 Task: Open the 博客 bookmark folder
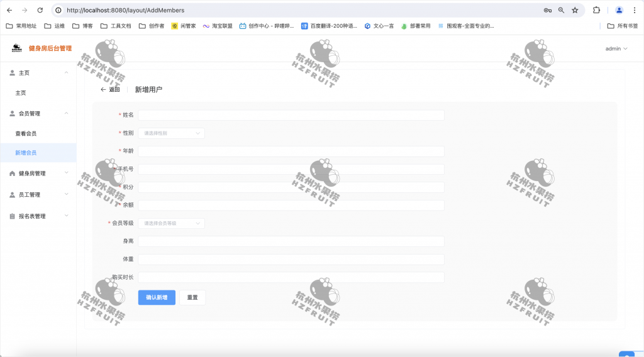pos(82,26)
